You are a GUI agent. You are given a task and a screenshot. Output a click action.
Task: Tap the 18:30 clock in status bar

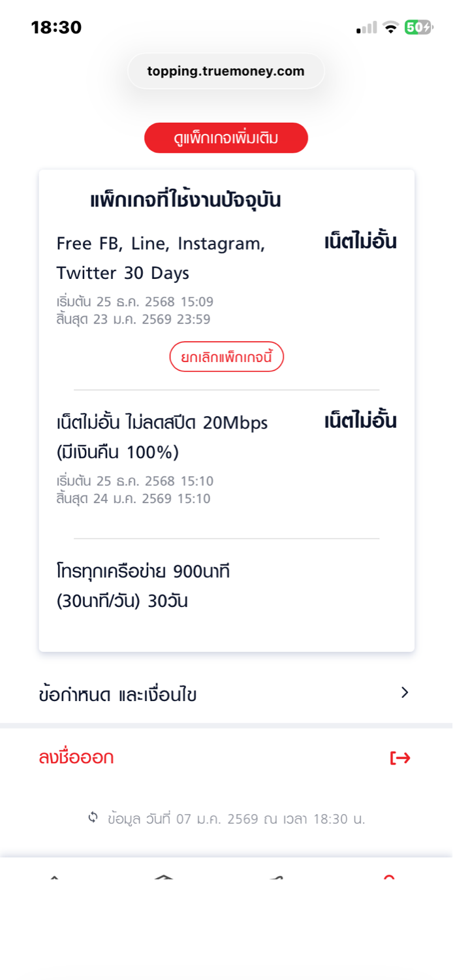(56, 27)
